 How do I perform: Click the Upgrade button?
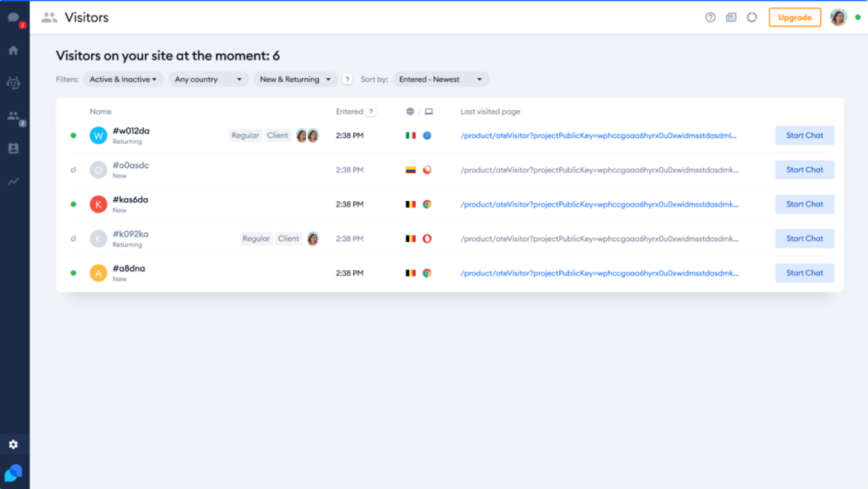pos(795,17)
